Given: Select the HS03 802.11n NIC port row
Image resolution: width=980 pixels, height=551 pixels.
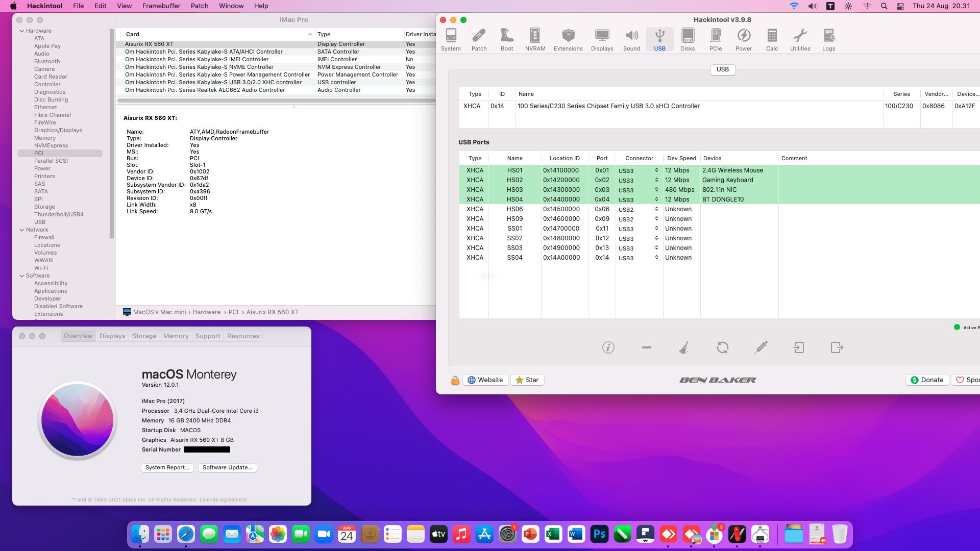Looking at the screenshot, I should tap(719, 190).
